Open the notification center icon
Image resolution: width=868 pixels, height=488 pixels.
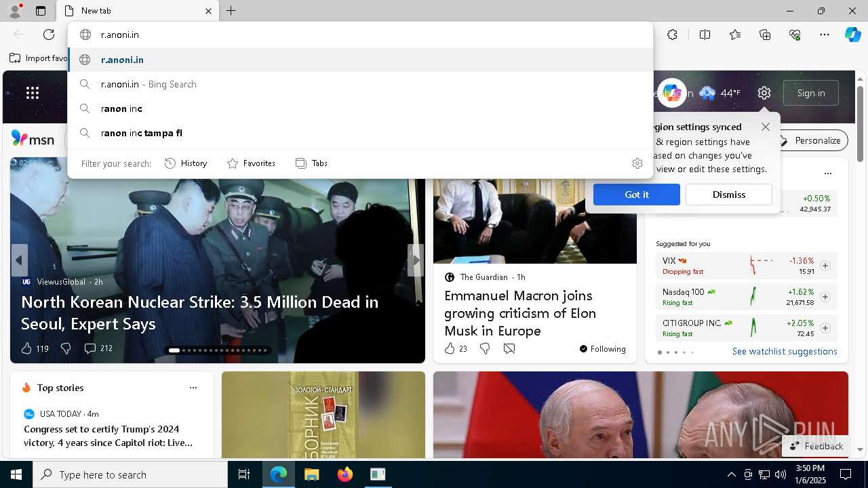[846, 474]
